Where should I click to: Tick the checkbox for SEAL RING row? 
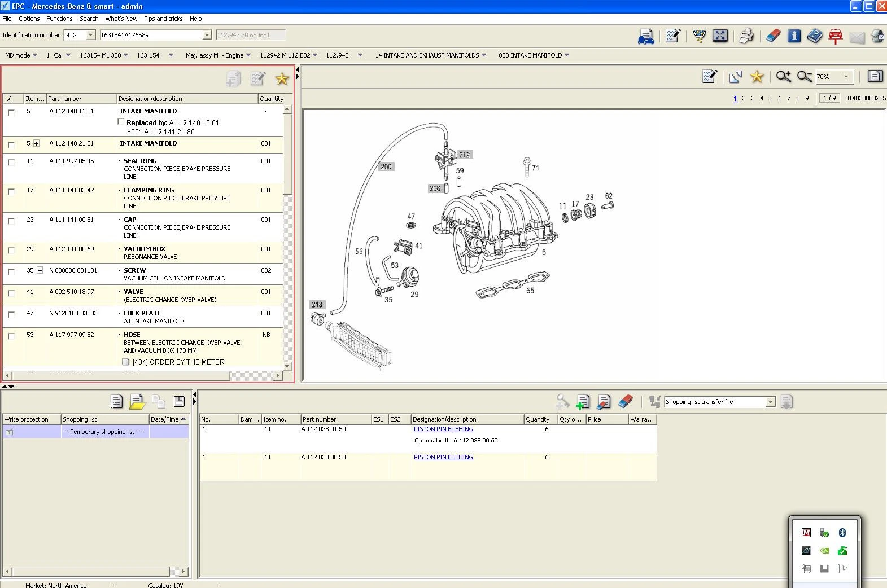point(11,163)
